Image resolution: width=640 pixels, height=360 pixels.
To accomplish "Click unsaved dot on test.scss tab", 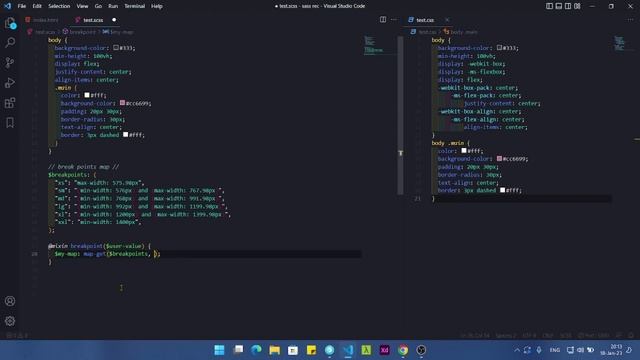I will click(x=114, y=20).
